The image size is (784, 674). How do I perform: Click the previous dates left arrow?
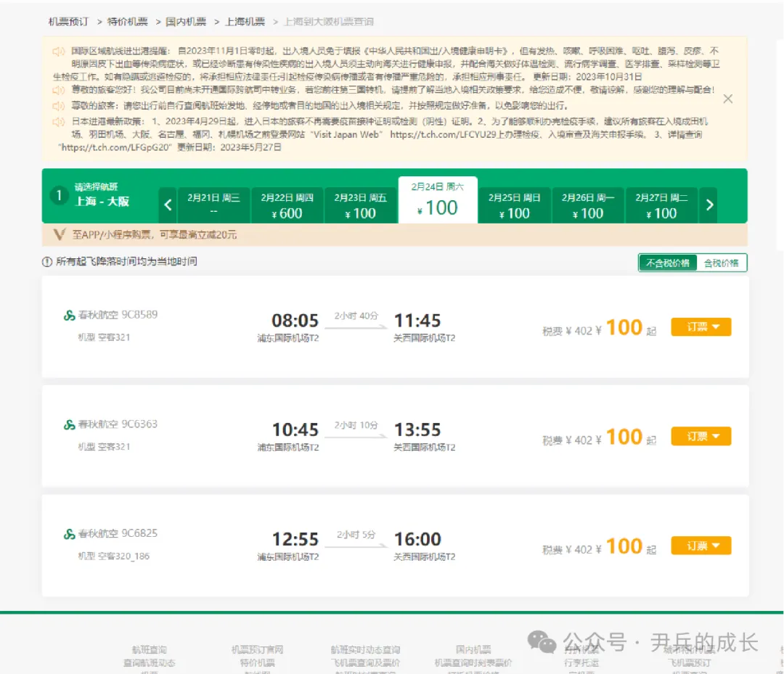click(168, 205)
